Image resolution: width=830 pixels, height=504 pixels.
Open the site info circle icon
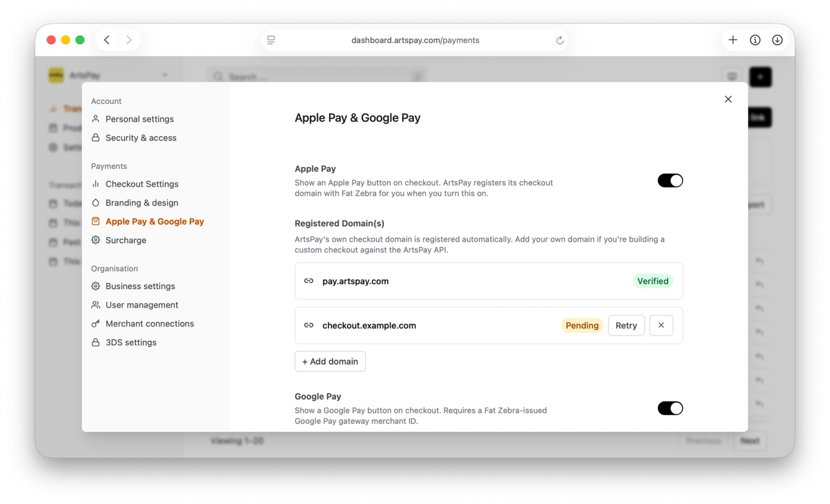pos(755,40)
